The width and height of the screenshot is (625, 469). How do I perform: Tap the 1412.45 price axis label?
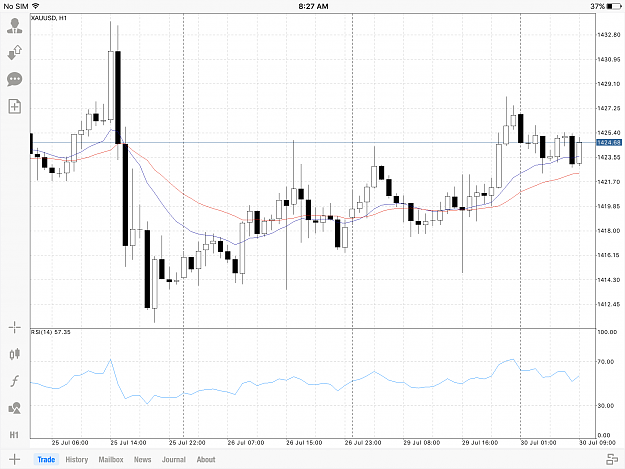(x=609, y=304)
